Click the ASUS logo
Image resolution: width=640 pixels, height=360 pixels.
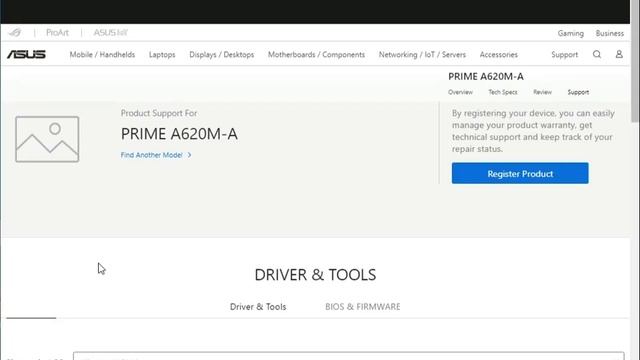26,54
